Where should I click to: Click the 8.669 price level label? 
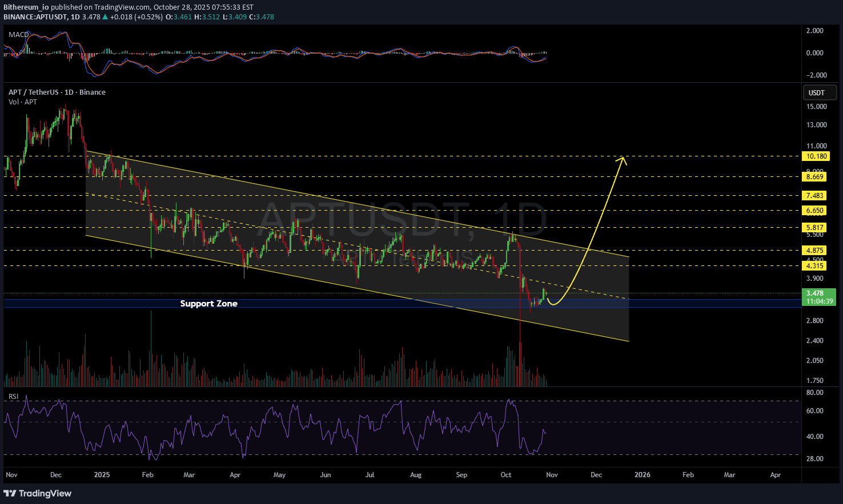click(x=816, y=177)
